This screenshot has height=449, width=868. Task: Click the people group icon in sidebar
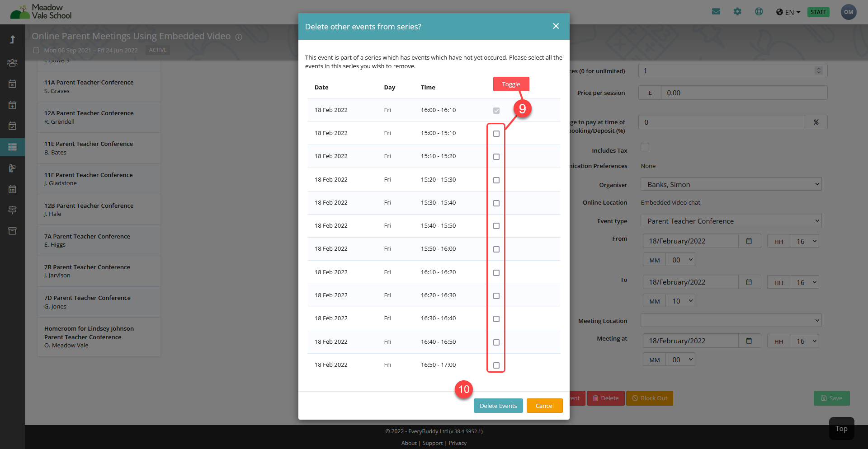click(x=12, y=63)
